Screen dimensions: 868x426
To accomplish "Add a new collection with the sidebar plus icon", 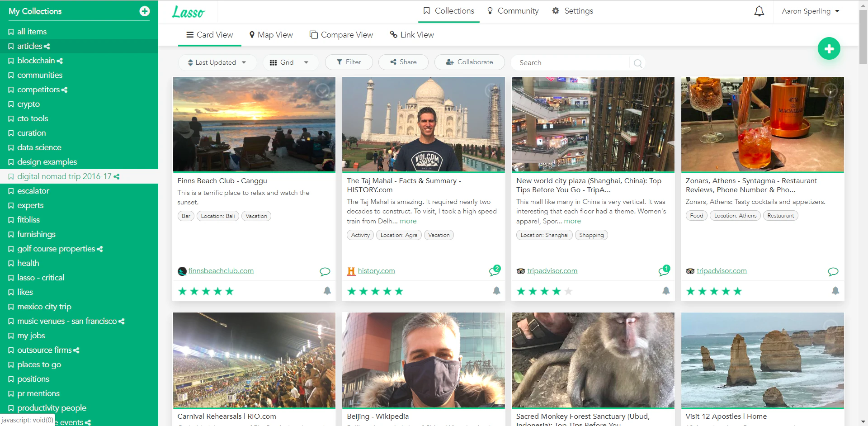I will click(x=144, y=11).
